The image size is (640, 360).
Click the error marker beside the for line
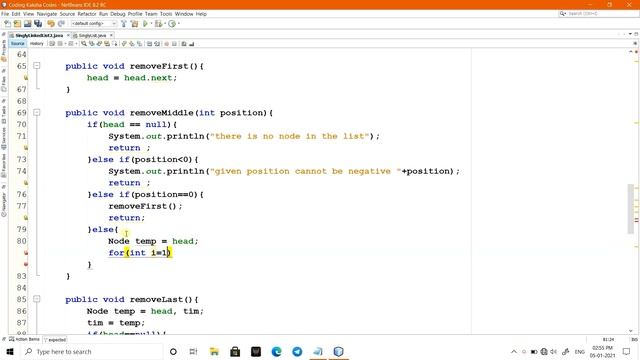click(x=25, y=253)
